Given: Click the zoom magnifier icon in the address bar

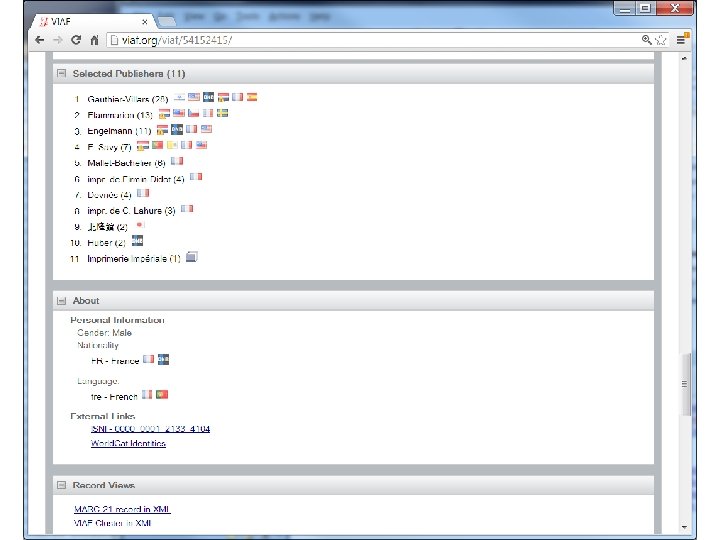Looking at the screenshot, I should click(647, 40).
